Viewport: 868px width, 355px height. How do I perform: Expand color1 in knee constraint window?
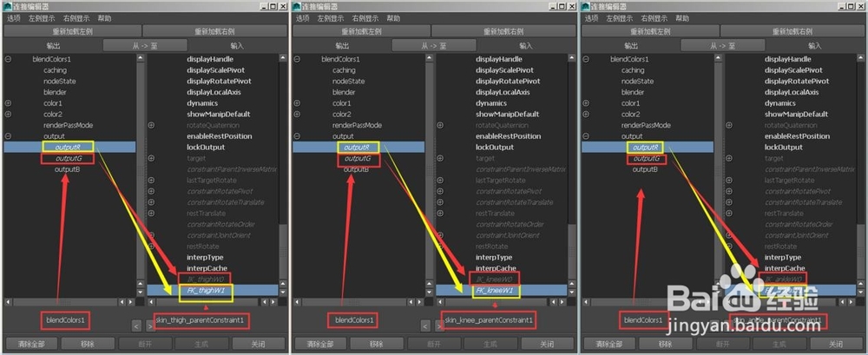(x=297, y=103)
